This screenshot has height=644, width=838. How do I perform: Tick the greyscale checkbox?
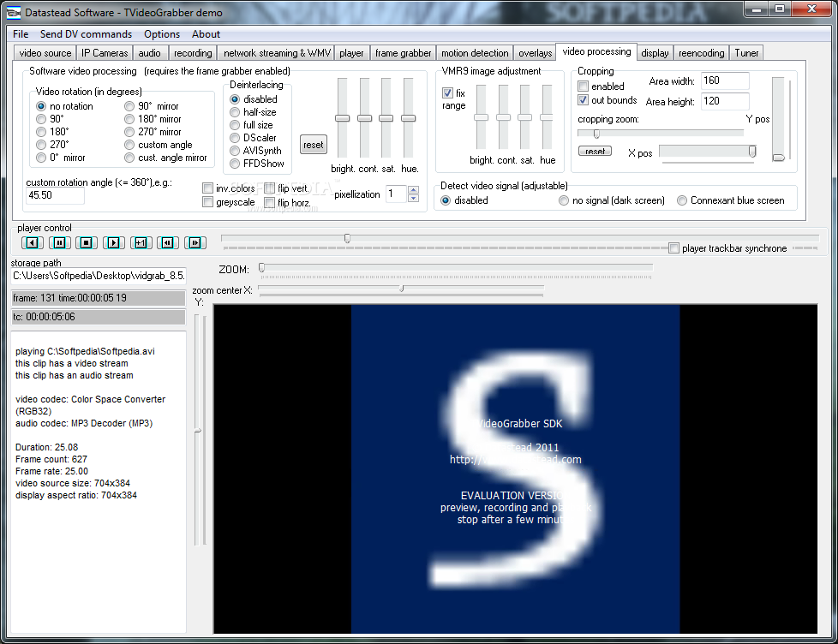pyautogui.click(x=208, y=202)
